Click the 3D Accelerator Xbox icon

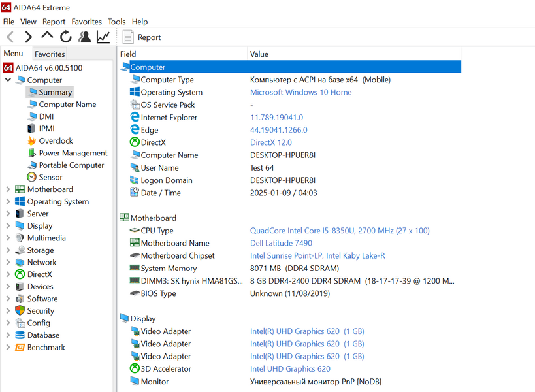(x=135, y=368)
